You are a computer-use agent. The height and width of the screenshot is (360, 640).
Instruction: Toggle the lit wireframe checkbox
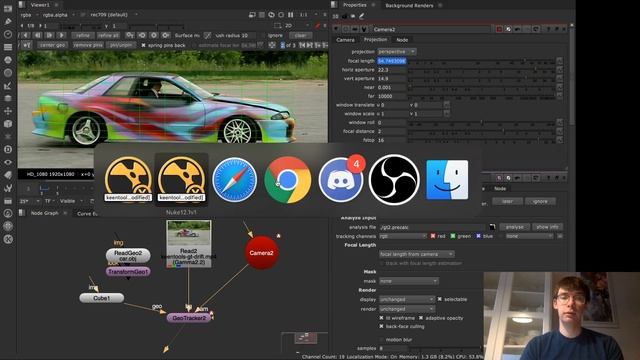382,318
